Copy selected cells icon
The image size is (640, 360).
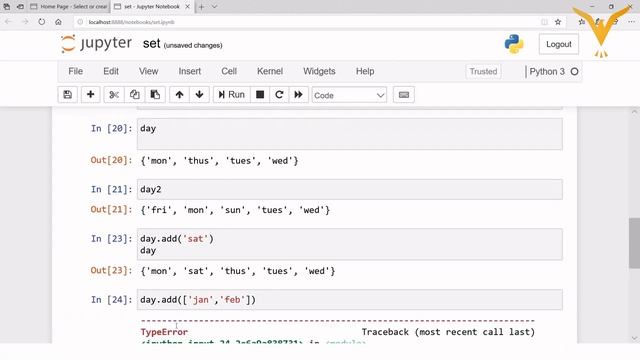134,95
